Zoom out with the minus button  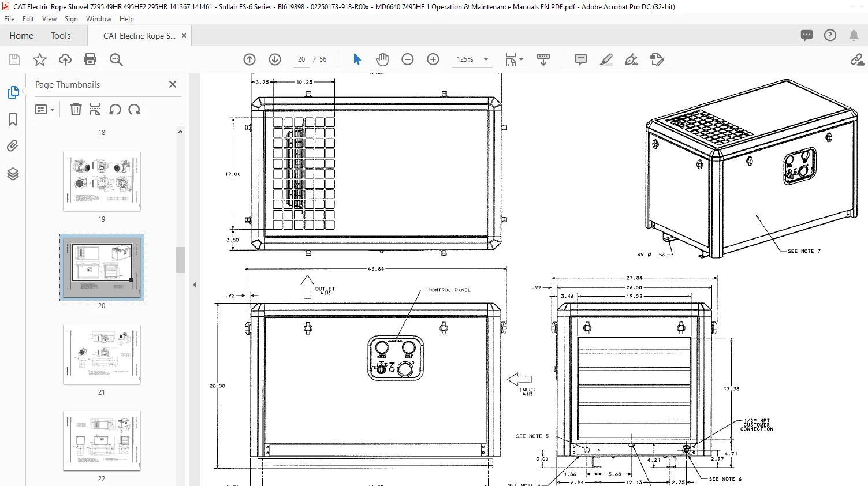tap(408, 59)
